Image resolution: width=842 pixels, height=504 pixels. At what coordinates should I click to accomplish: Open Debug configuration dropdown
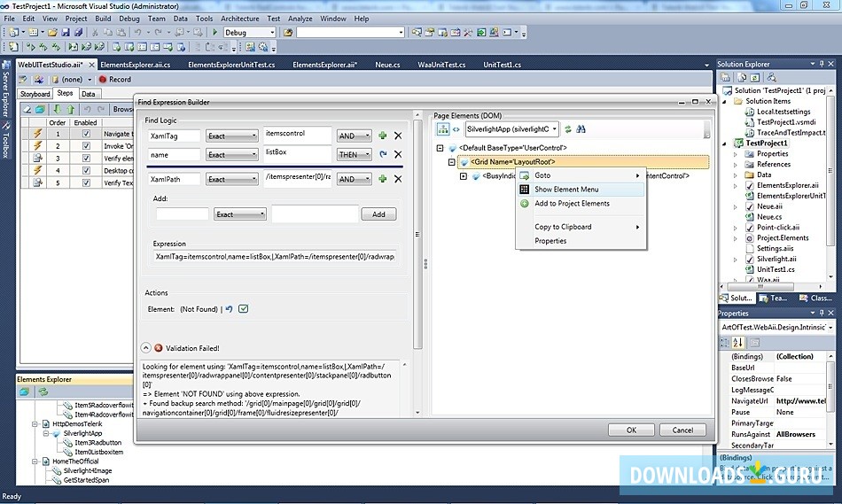tap(250, 32)
